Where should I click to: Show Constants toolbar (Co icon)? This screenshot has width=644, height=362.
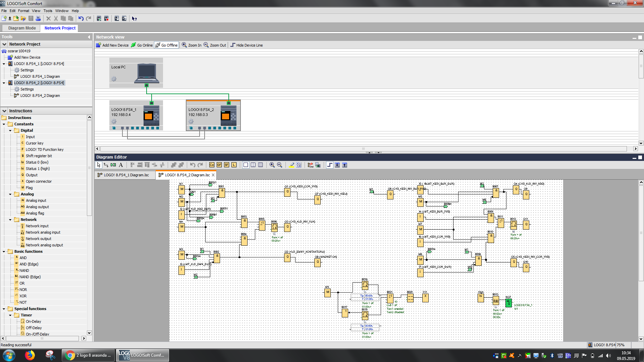point(212,165)
